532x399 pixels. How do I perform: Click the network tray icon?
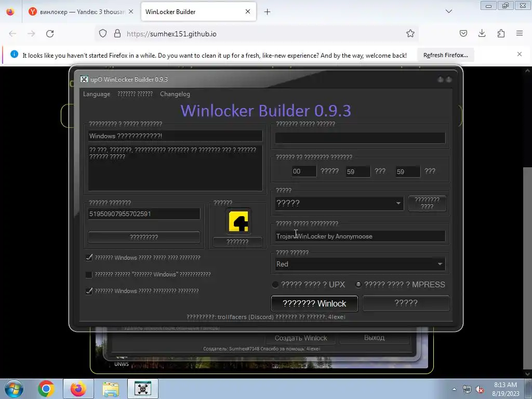coord(467,389)
